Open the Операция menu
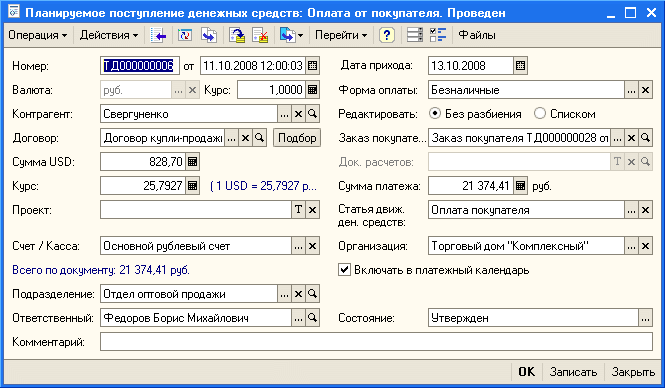665x388 pixels. pyautogui.click(x=37, y=35)
